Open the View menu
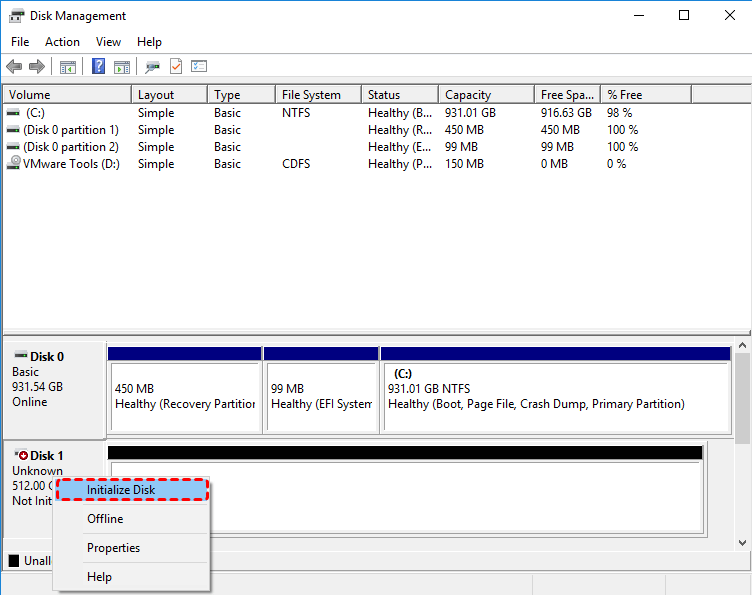Screen dimensions: 752x595 [x=108, y=42]
